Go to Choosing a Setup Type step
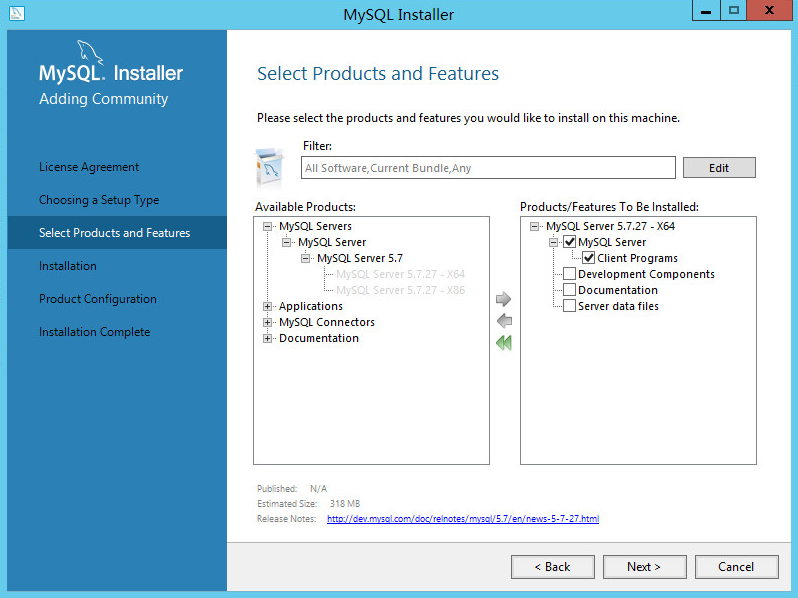798x598 pixels. pyautogui.click(x=99, y=200)
